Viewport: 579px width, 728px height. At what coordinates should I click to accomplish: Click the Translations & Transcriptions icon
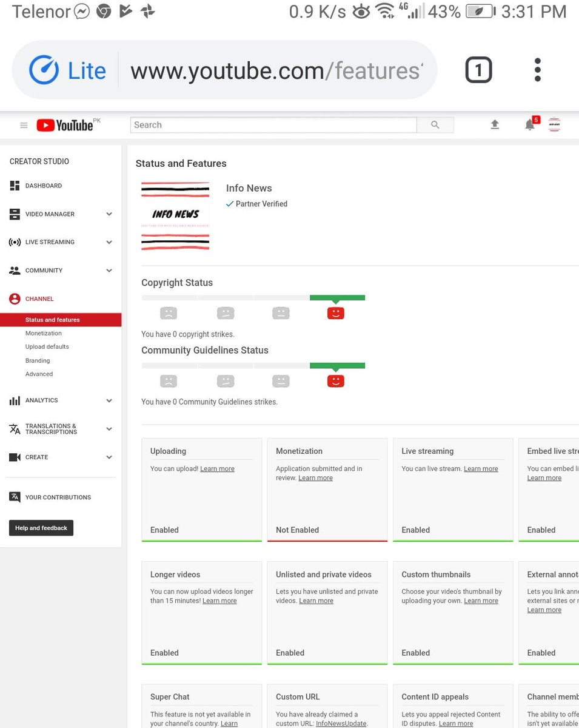[x=15, y=429]
